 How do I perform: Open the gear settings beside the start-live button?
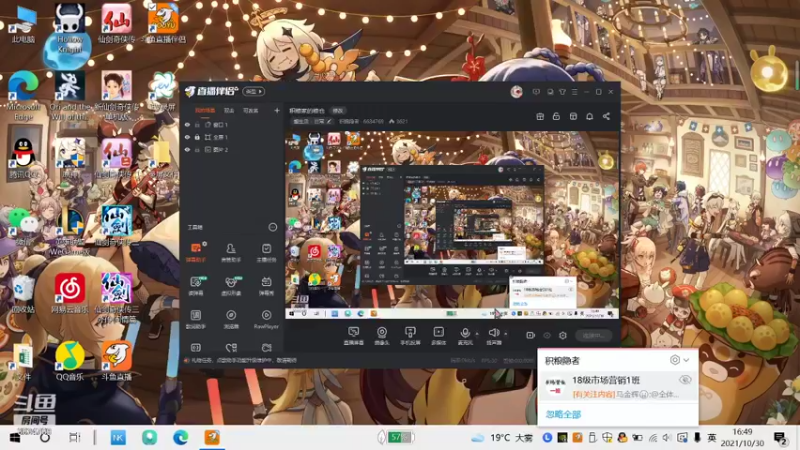(563, 335)
